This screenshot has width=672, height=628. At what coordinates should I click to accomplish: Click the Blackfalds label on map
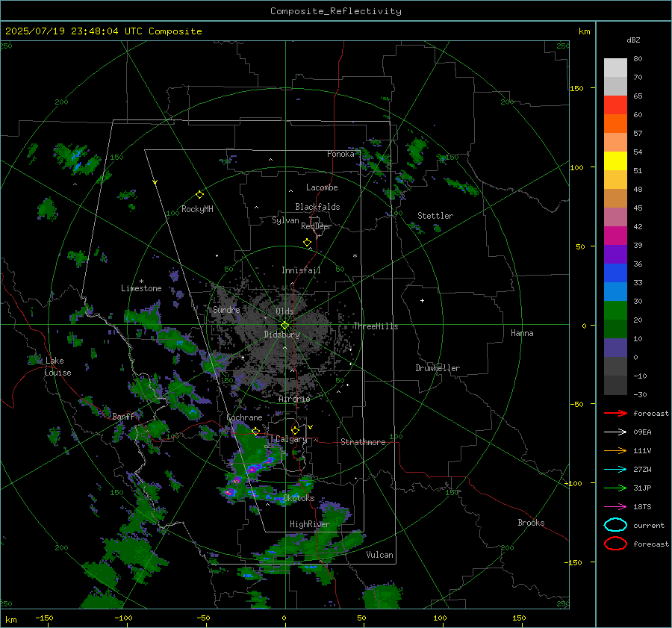317,207
